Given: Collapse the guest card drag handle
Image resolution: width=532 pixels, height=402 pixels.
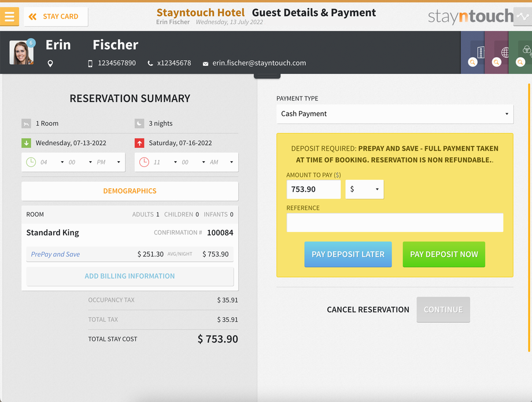Looking at the screenshot, I should [x=267, y=76].
